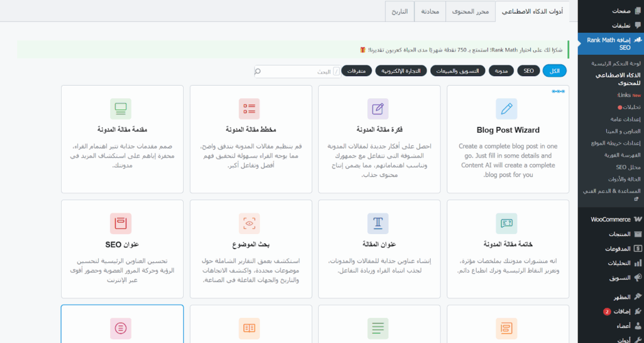Open إعدادات عامة in Rank Math menu

[625, 119]
